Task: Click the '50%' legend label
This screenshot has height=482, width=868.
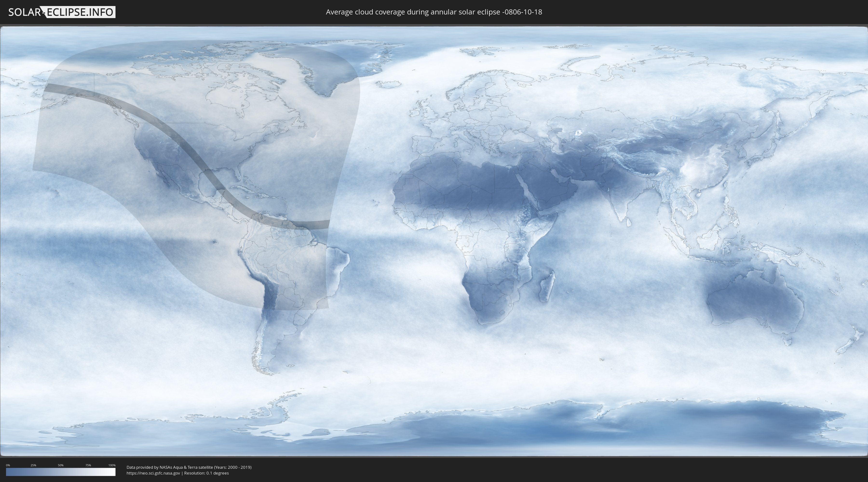Action: (61, 465)
